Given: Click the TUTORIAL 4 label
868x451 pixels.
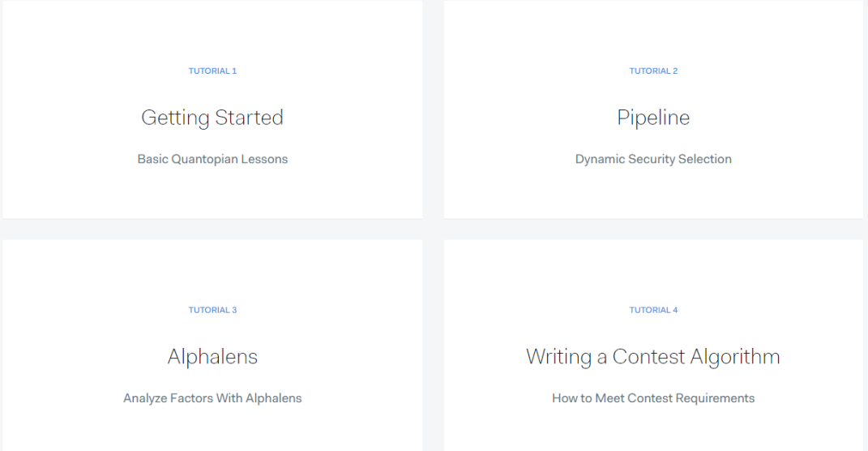Looking at the screenshot, I should coord(653,310).
